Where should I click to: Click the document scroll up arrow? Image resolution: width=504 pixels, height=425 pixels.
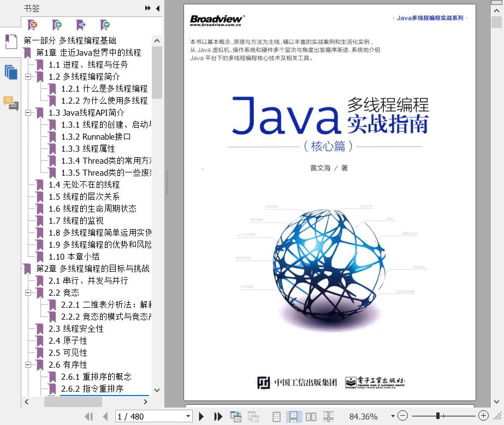[496, 11]
